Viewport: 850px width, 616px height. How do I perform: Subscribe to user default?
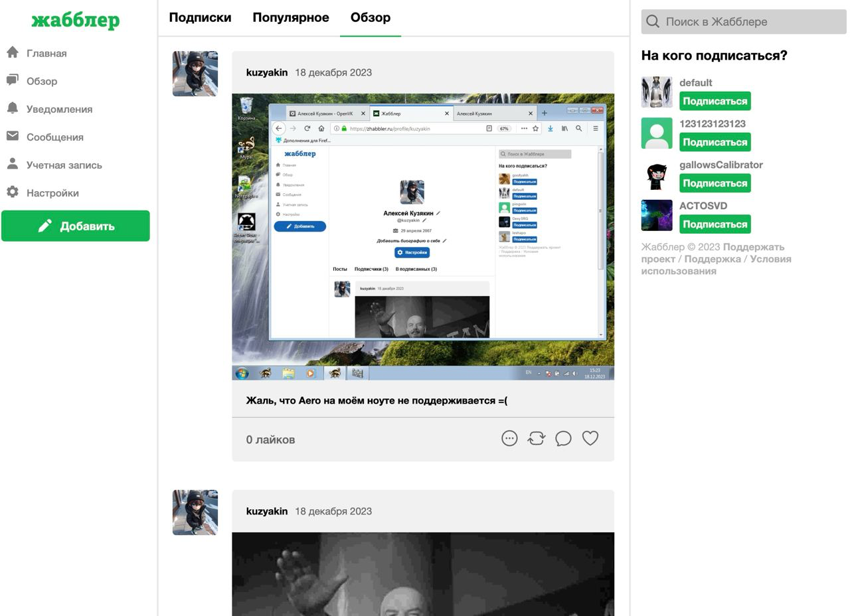[x=715, y=101]
